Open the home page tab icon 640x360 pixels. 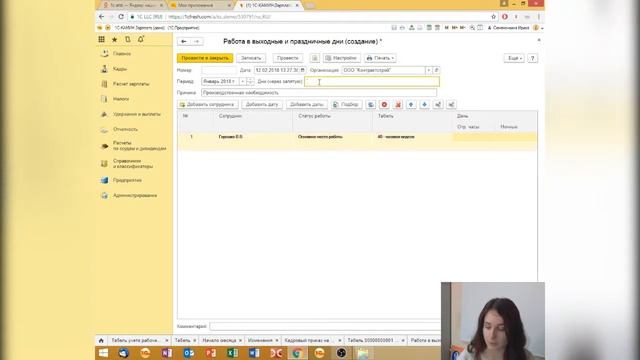(x=101, y=340)
